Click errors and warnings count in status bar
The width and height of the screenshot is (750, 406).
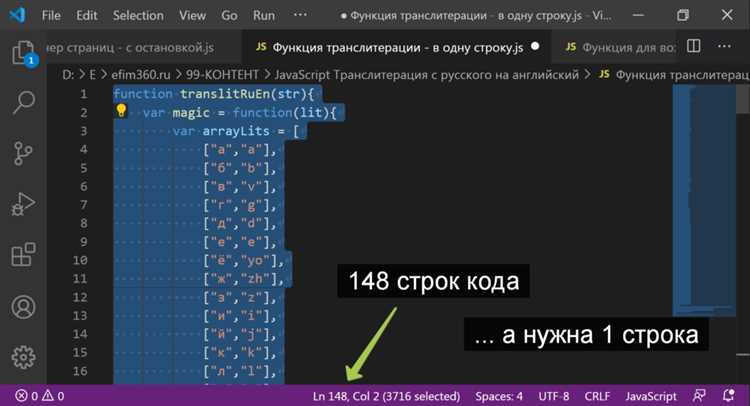point(40,396)
